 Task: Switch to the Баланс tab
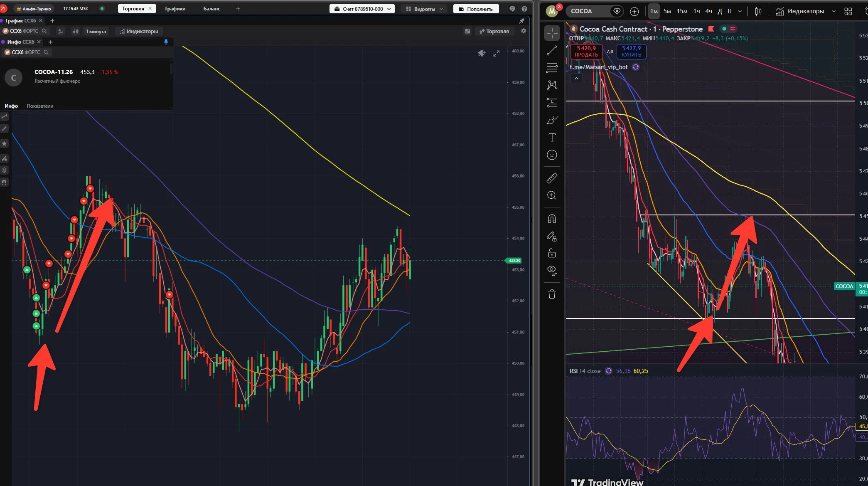tap(211, 9)
